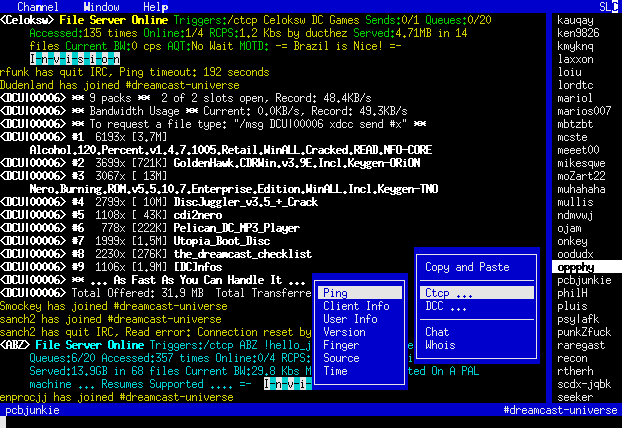Viewport: 622px width, 428px height.
Task: Select user mikesqwe in nick list
Action: point(581,163)
